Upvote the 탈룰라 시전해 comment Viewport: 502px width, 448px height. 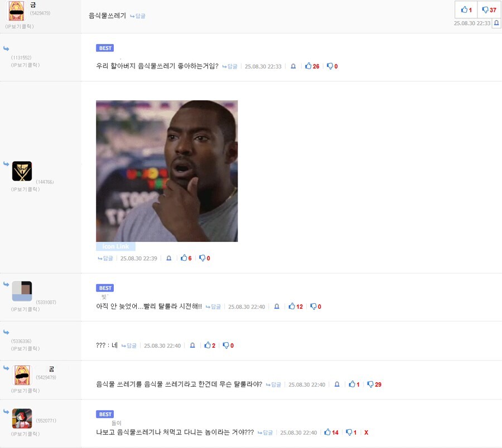coord(292,306)
